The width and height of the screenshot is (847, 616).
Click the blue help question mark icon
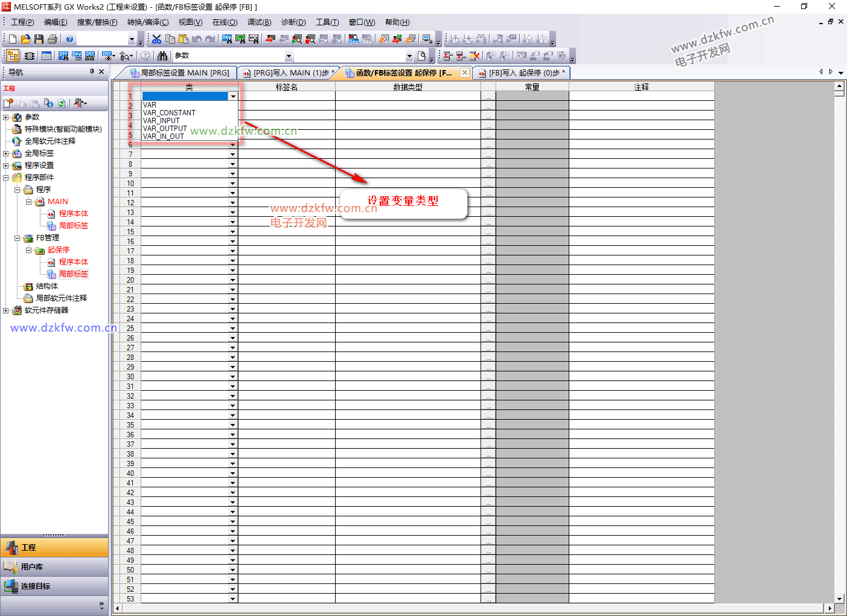tap(69, 39)
